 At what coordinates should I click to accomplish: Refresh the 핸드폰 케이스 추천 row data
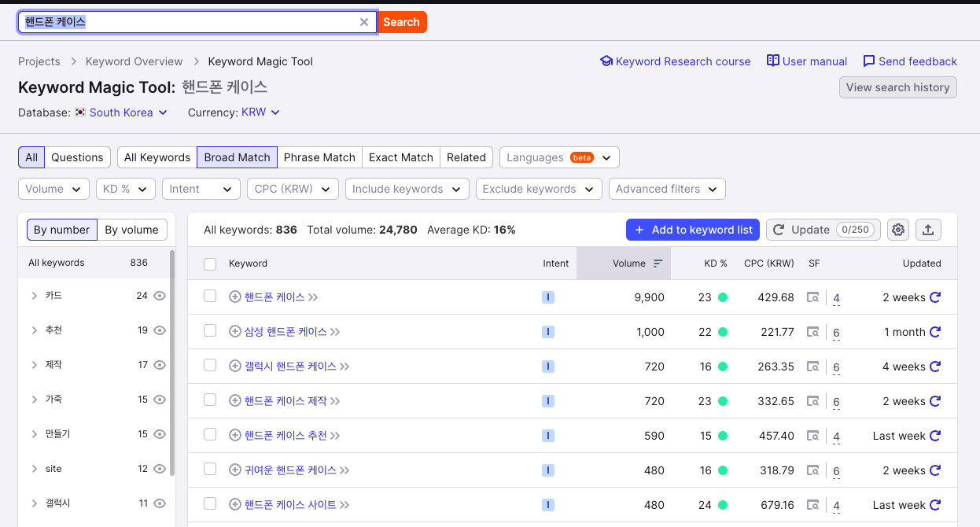pyautogui.click(x=935, y=436)
